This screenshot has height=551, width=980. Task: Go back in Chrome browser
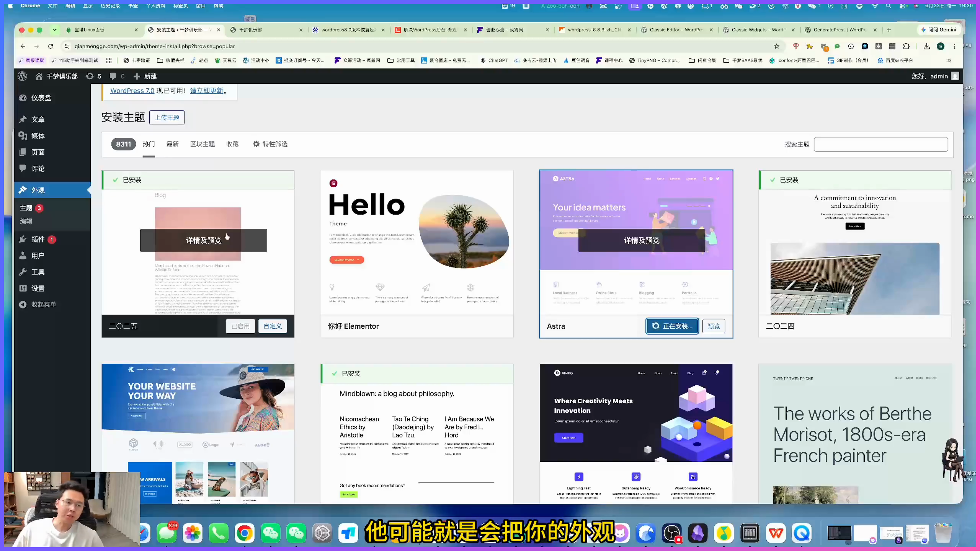(23, 46)
